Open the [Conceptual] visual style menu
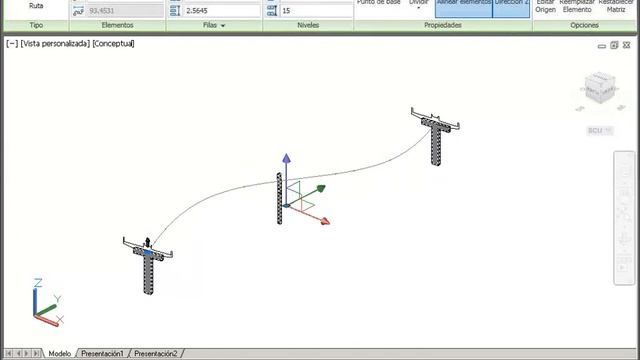The image size is (640, 360). click(x=113, y=44)
